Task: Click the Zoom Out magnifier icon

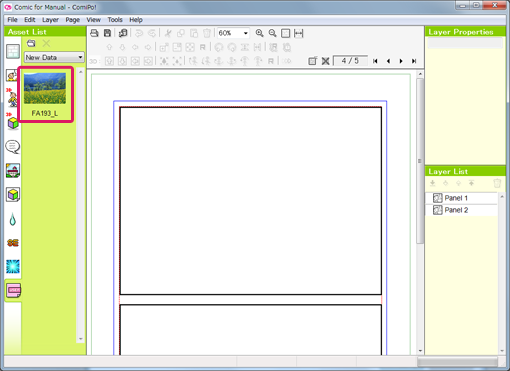Action: click(x=273, y=33)
